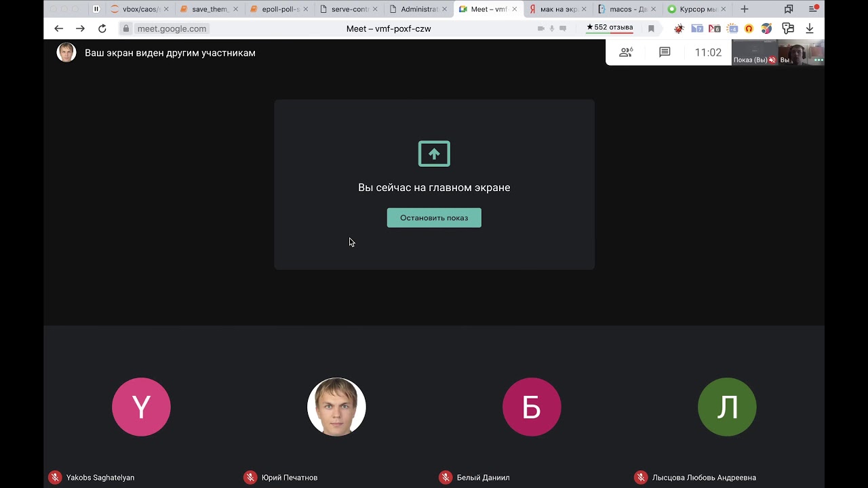Close the Курсор мы tab

coord(724,9)
